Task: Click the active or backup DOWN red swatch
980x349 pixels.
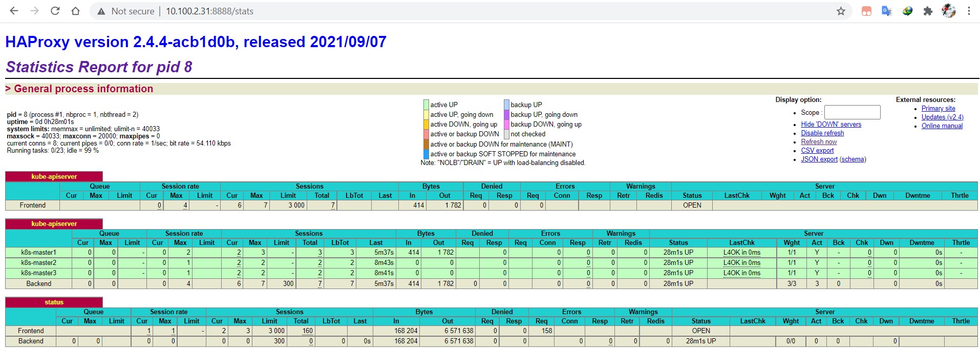Action: click(426, 134)
